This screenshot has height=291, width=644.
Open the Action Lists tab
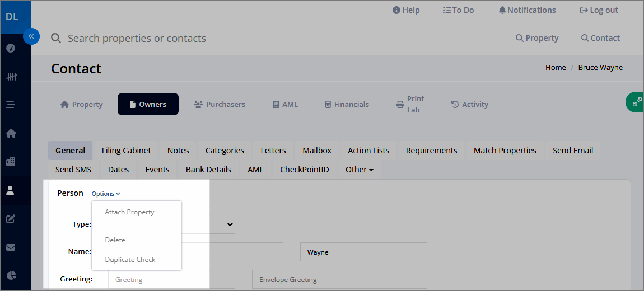[368, 151]
